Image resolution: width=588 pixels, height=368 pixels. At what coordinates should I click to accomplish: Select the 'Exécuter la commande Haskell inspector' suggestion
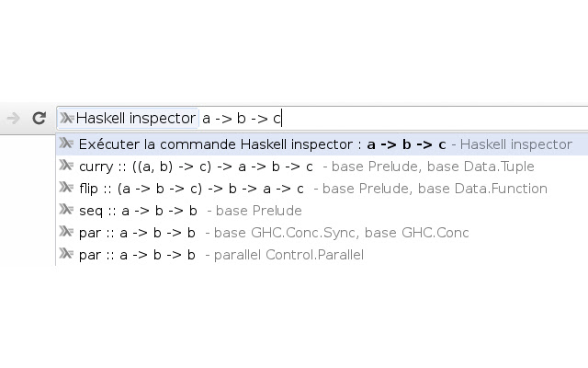[x=322, y=144]
